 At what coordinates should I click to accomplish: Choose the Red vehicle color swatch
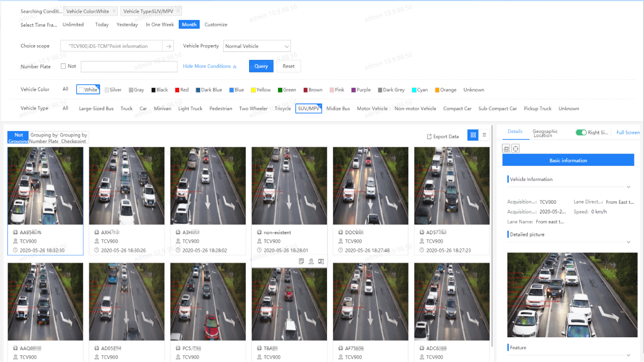point(182,90)
